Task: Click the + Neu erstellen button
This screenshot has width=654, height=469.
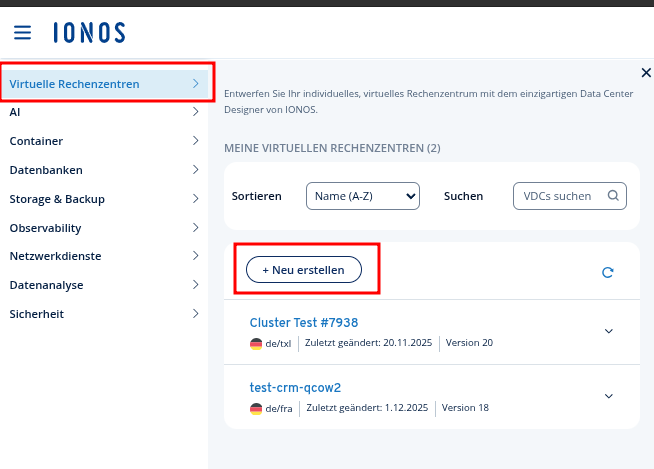Action: [304, 270]
